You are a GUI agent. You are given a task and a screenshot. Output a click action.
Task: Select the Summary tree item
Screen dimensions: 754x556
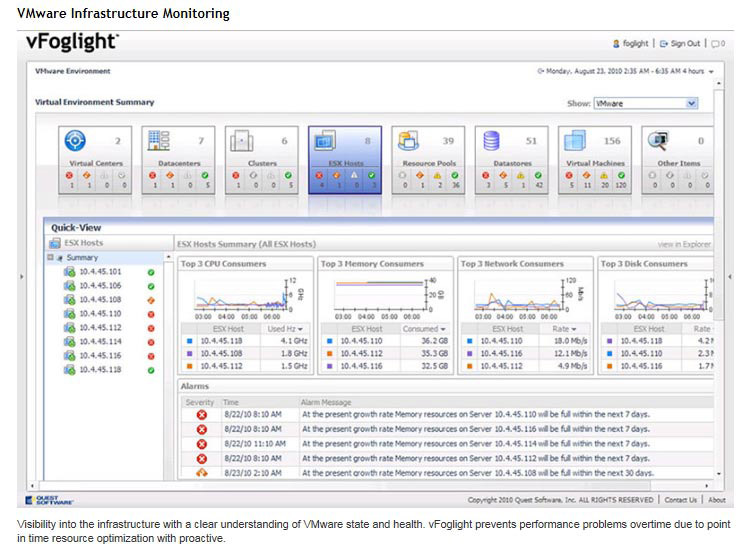point(82,258)
